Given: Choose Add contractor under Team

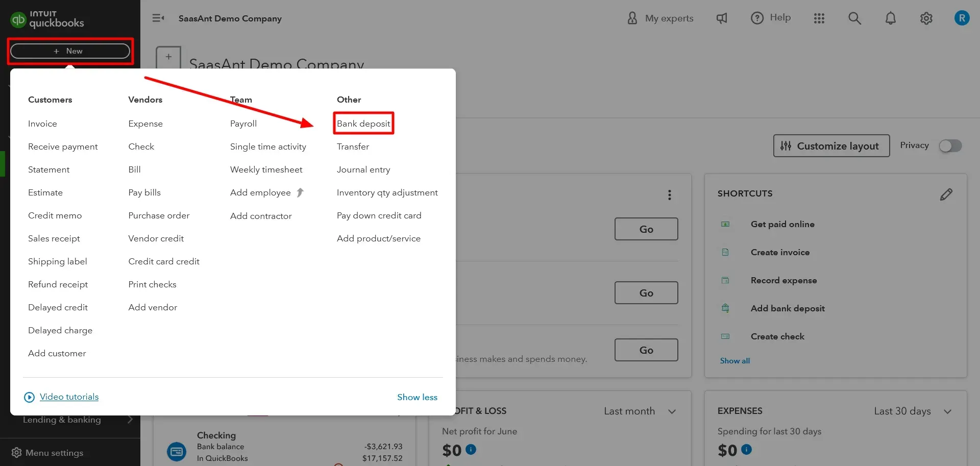Looking at the screenshot, I should (x=261, y=216).
